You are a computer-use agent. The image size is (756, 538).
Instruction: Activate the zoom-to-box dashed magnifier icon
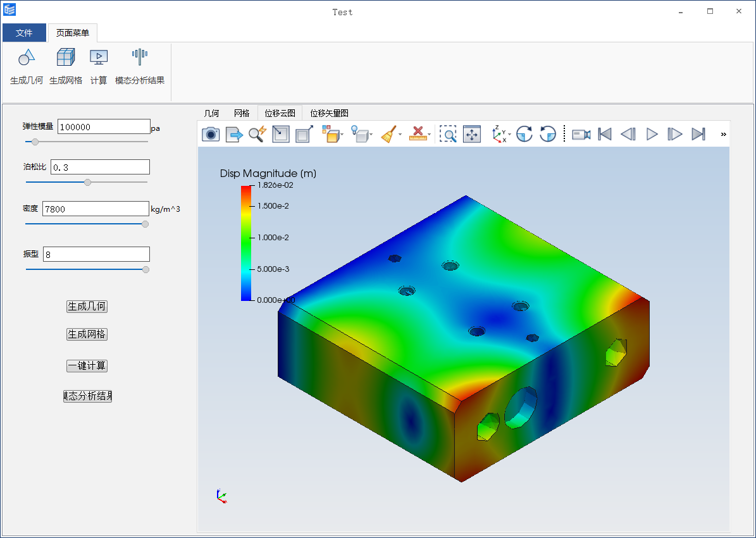[449, 134]
